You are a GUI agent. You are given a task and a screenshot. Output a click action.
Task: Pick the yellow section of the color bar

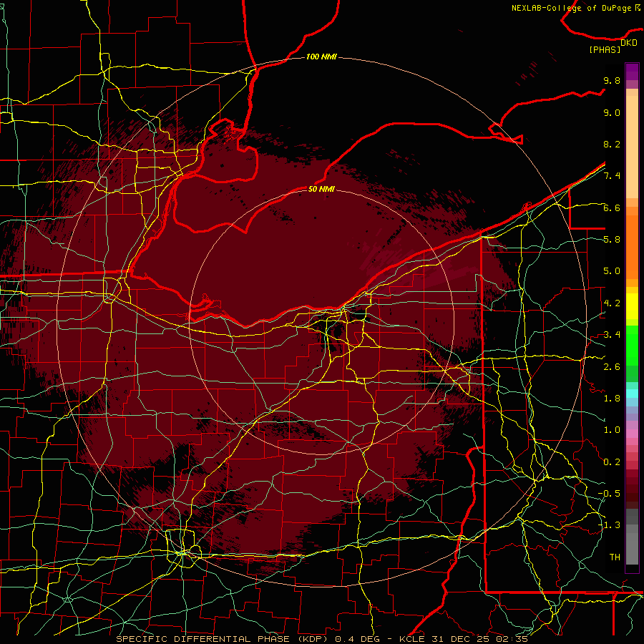point(632,306)
